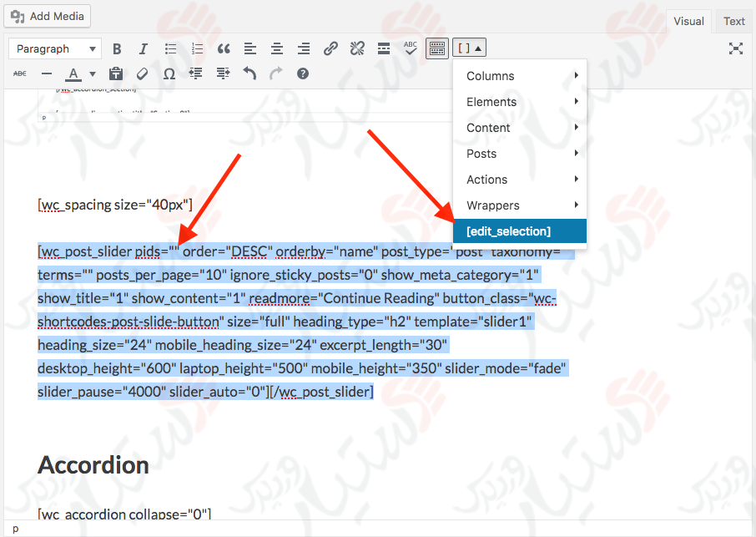Open the Columns submenu
Image resolution: width=756 pixels, height=537 pixels.
tap(520, 76)
